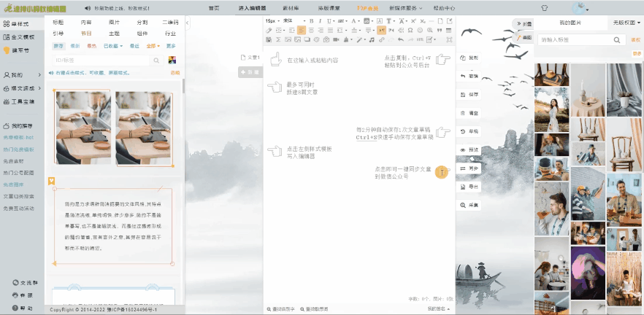
Task: Open the 宋体 font family dropdown
Action: click(294, 21)
